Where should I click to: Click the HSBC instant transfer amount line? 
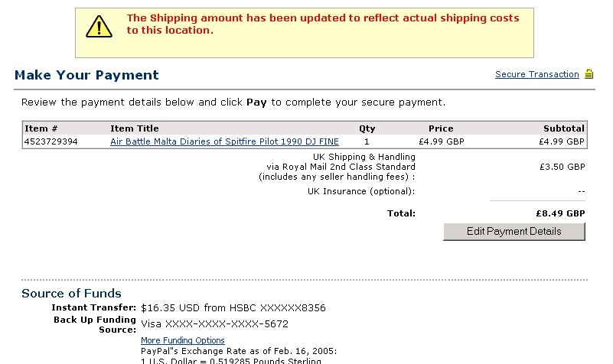point(233,308)
